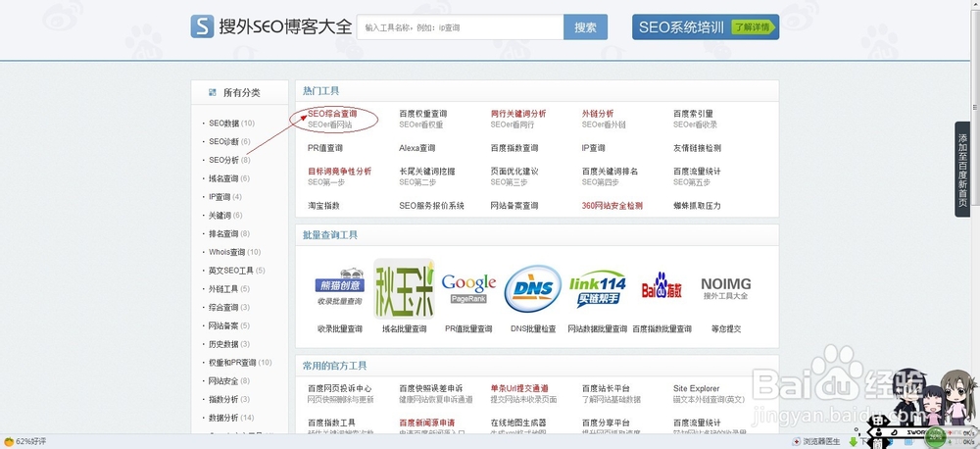Open the red 外链分析 link
The image size is (980, 449).
click(x=598, y=114)
